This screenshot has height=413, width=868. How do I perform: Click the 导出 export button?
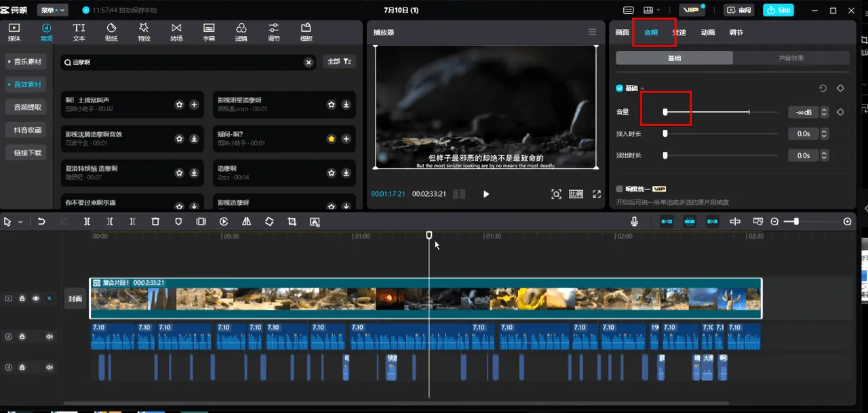coord(778,10)
